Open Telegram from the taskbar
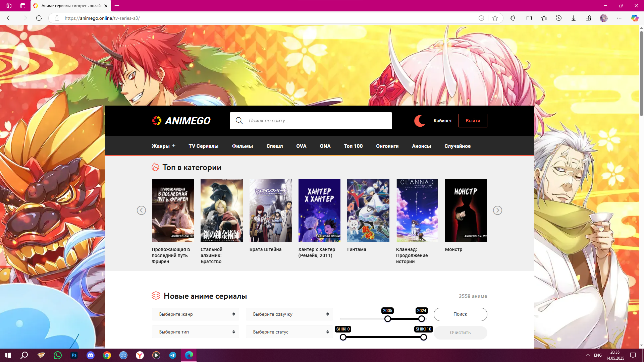Screen dimensions: 644x362 173,355
